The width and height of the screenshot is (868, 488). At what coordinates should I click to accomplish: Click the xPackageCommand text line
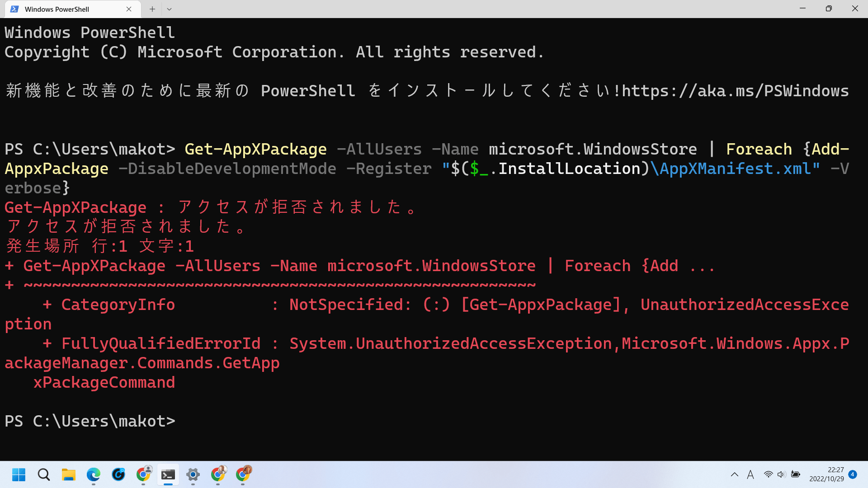click(x=104, y=382)
